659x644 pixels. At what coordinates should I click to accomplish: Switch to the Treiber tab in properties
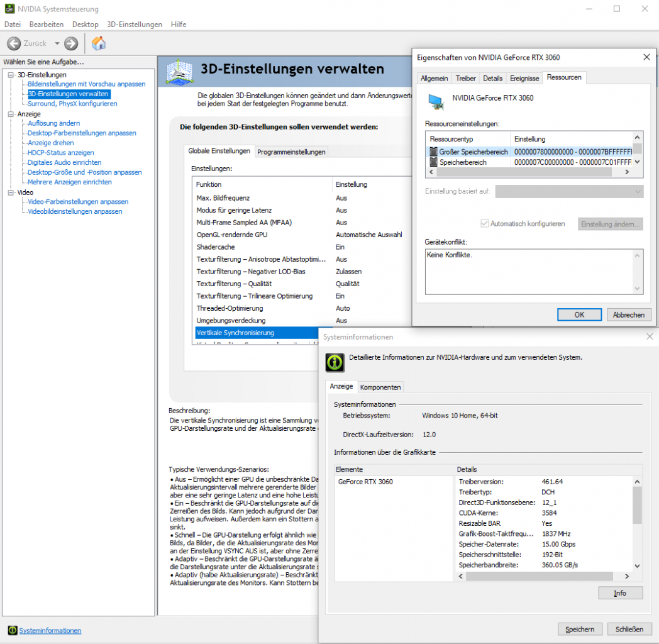tap(466, 78)
